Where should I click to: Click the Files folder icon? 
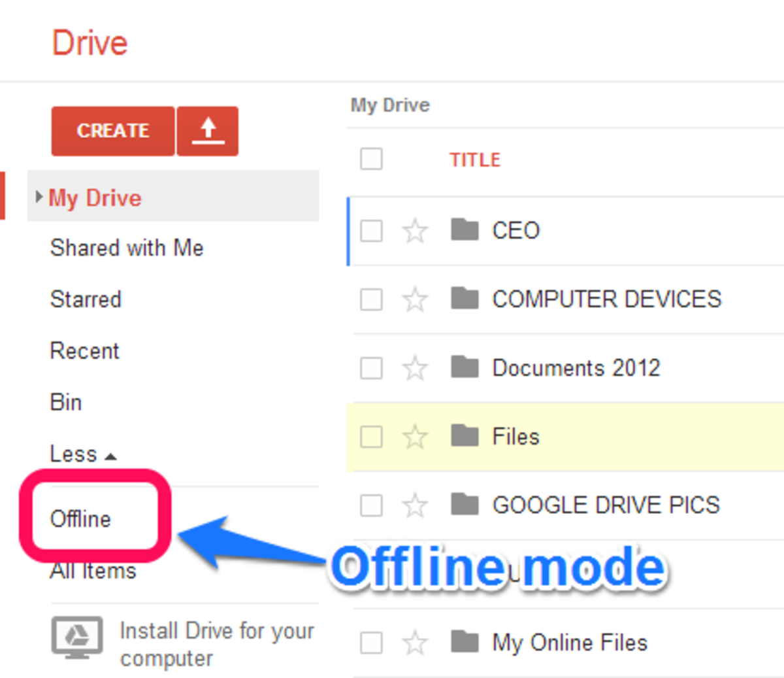point(465,435)
